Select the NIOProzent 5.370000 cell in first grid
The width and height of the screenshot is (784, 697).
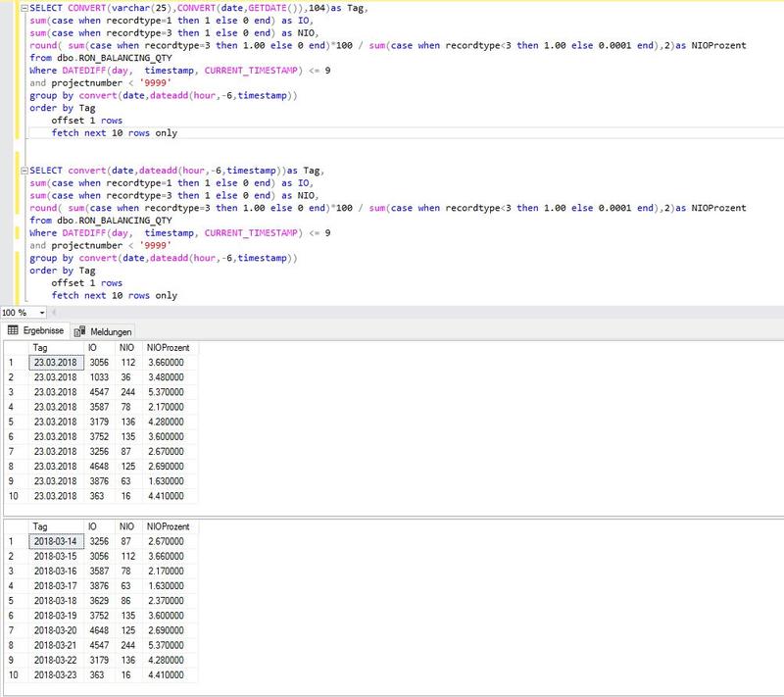(171, 392)
